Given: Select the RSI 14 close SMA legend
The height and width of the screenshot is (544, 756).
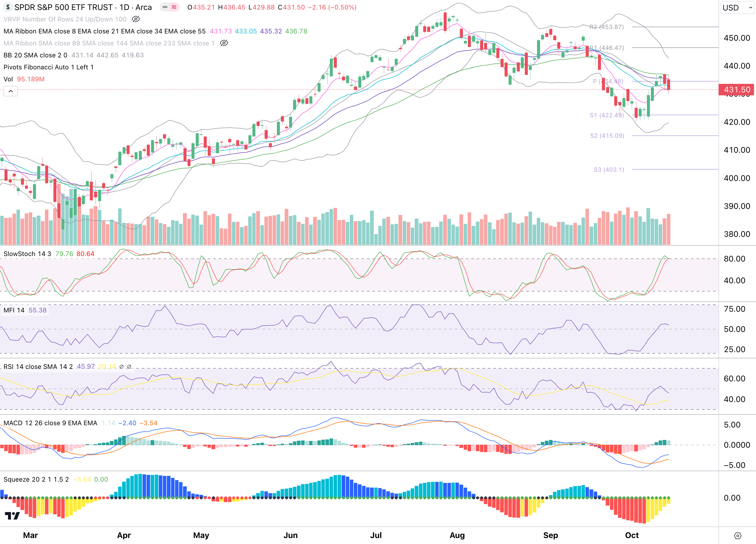Looking at the screenshot, I should tap(38, 366).
